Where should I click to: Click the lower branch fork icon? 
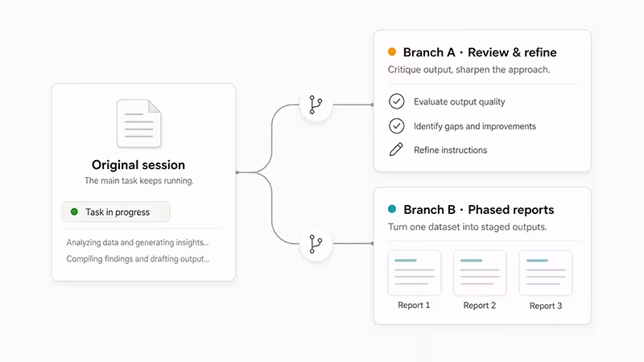pos(316,244)
